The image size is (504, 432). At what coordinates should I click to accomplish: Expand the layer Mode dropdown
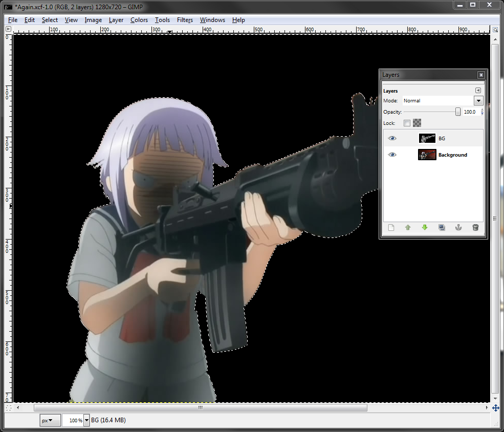(x=478, y=101)
